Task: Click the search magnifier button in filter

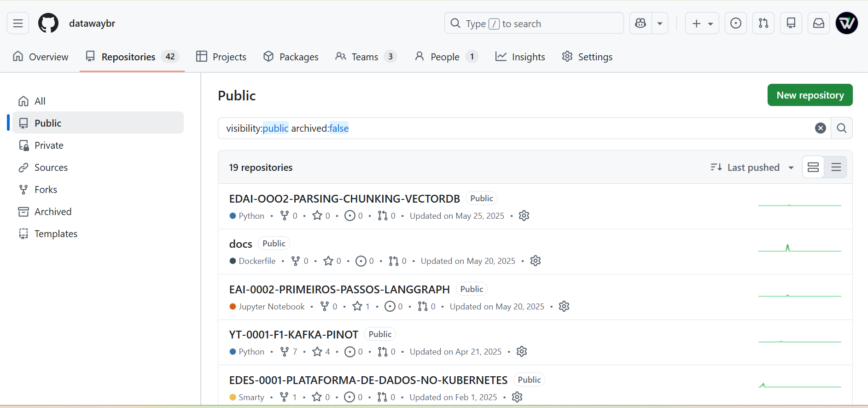Action: [x=841, y=128]
